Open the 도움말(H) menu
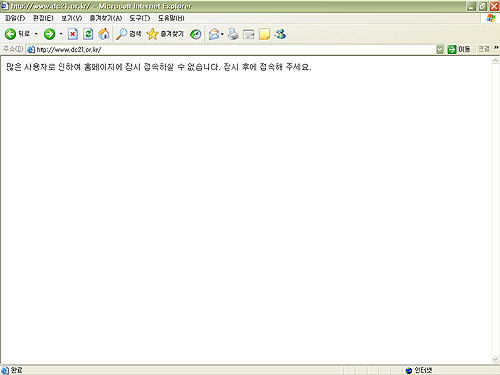Screen dimensions: 500x375 171,18
